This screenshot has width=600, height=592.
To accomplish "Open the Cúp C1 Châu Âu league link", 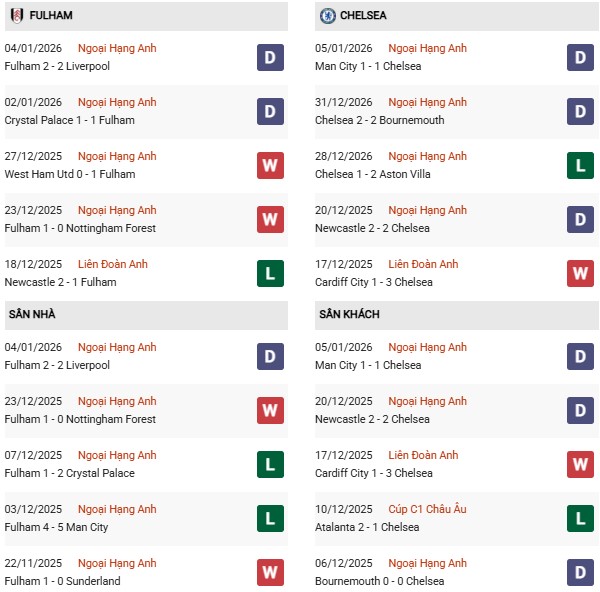I will (428, 509).
